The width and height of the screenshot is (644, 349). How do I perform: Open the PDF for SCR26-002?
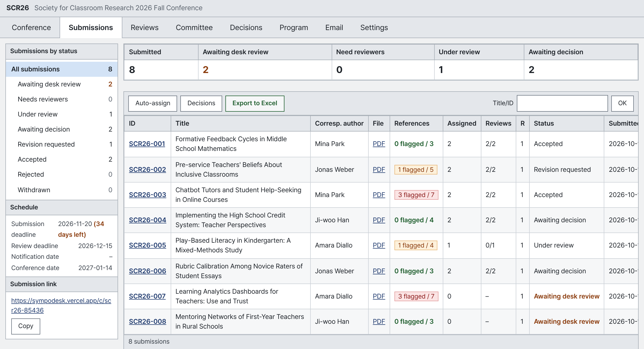click(379, 170)
